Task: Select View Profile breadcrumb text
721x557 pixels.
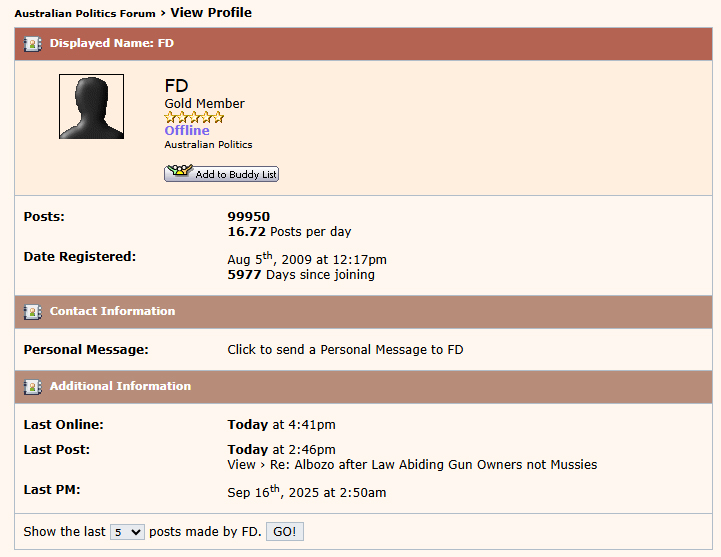Action: pyautogui.click(x=211, y=13)
